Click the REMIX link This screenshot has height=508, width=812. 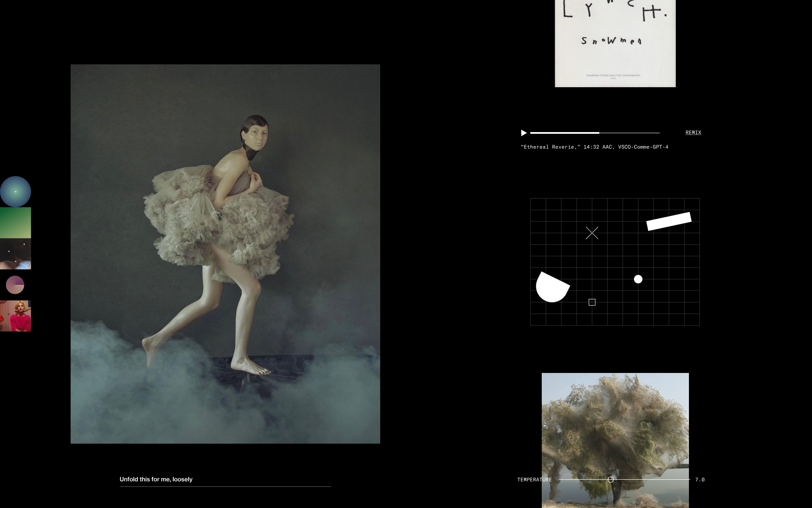[693, 133]
